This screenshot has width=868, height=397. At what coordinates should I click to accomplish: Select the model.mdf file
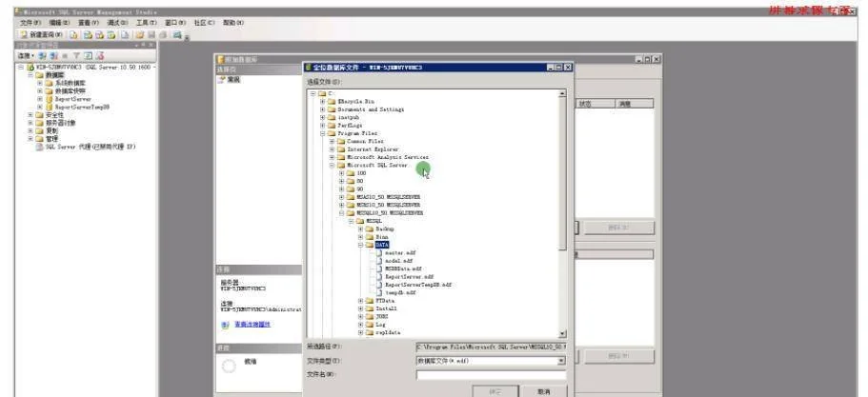[x=398, y=260]
